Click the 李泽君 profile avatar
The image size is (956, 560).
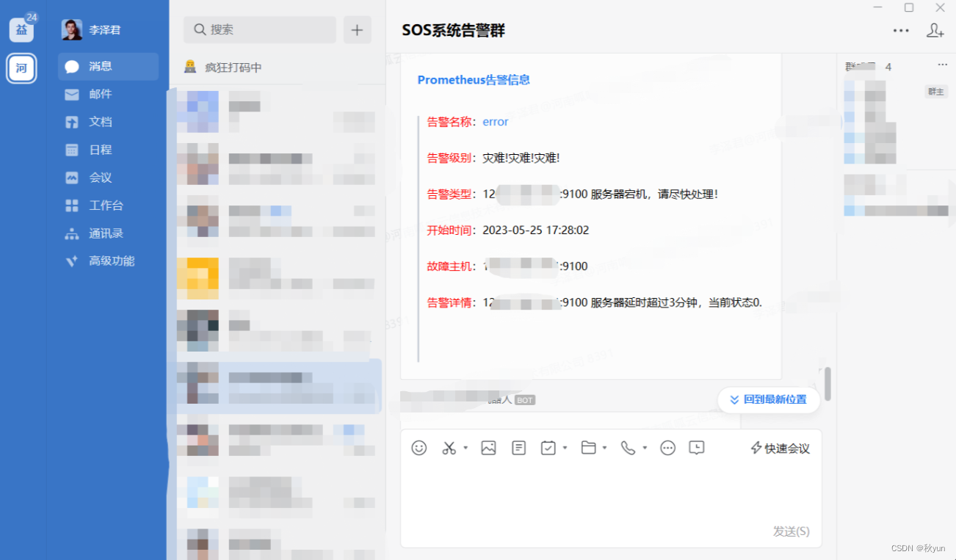[x=72, y=30]
